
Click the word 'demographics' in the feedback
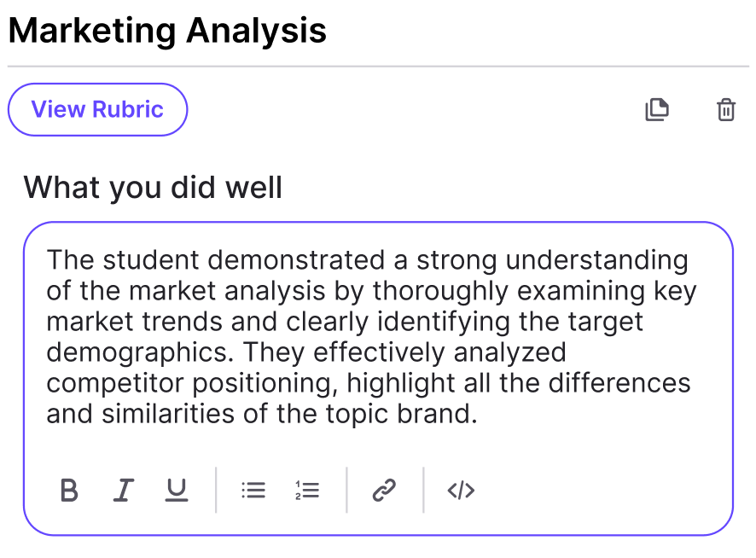[x=137, y=352]
